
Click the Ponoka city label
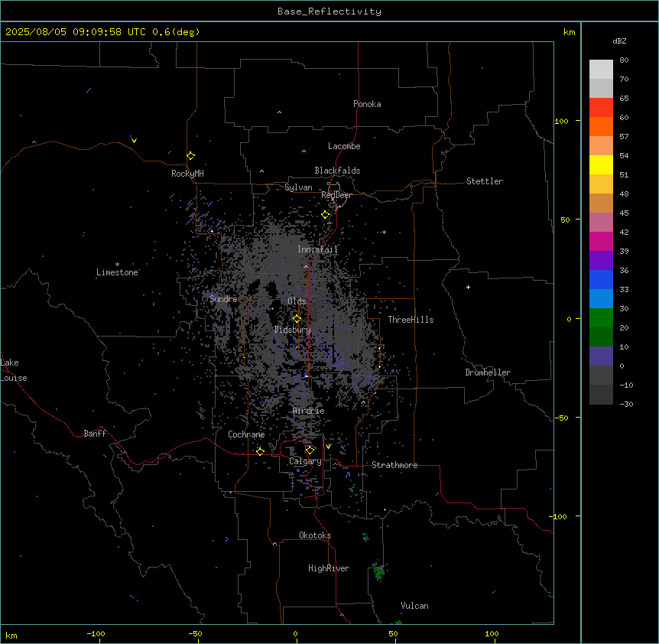[367, 104]
